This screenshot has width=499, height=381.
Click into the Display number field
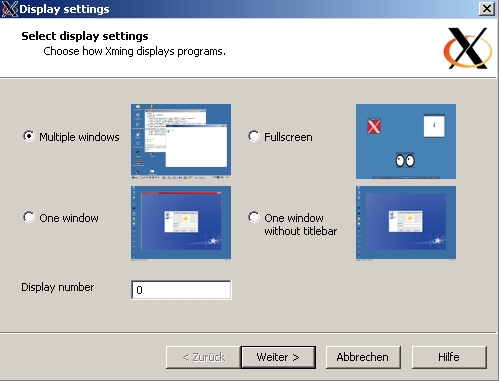[181, 290]
